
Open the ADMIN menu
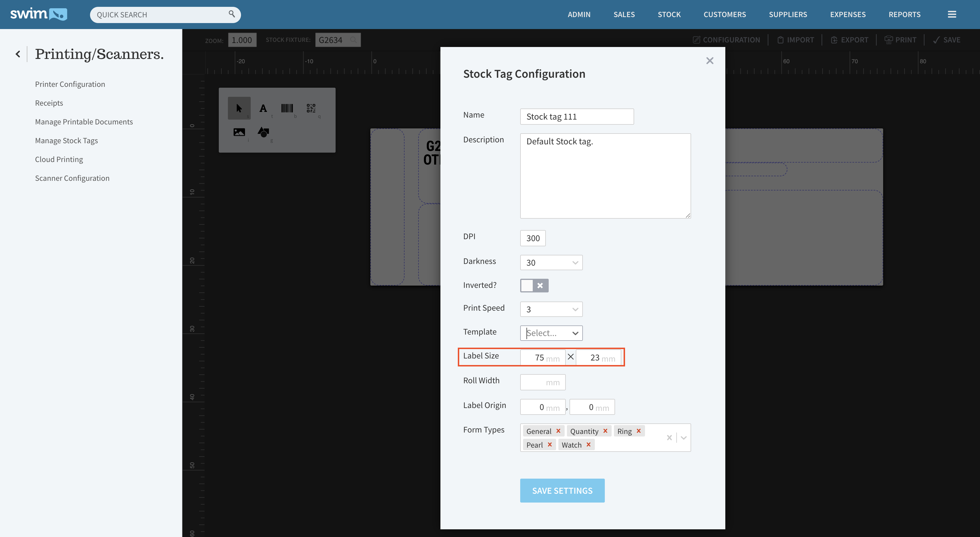[579, 15]
